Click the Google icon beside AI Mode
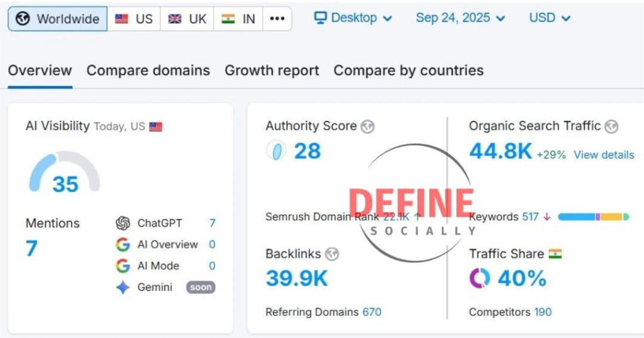Screen dimensions: 644x338 click(x=123, y=266)
